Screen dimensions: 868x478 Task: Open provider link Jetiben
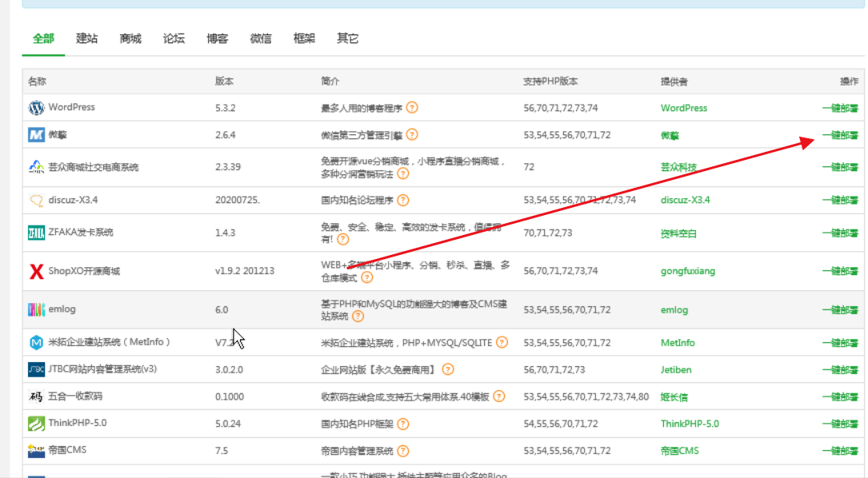676,369
